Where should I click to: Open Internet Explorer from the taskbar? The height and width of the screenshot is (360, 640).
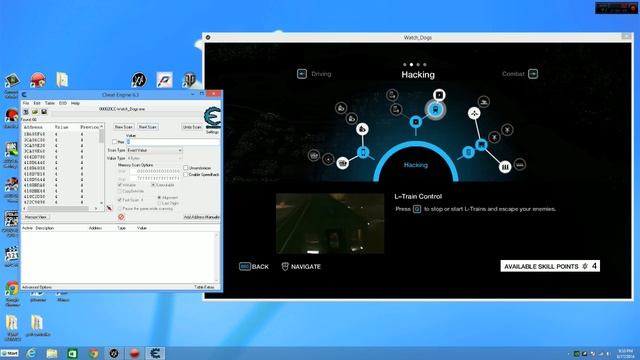(31, 353)
